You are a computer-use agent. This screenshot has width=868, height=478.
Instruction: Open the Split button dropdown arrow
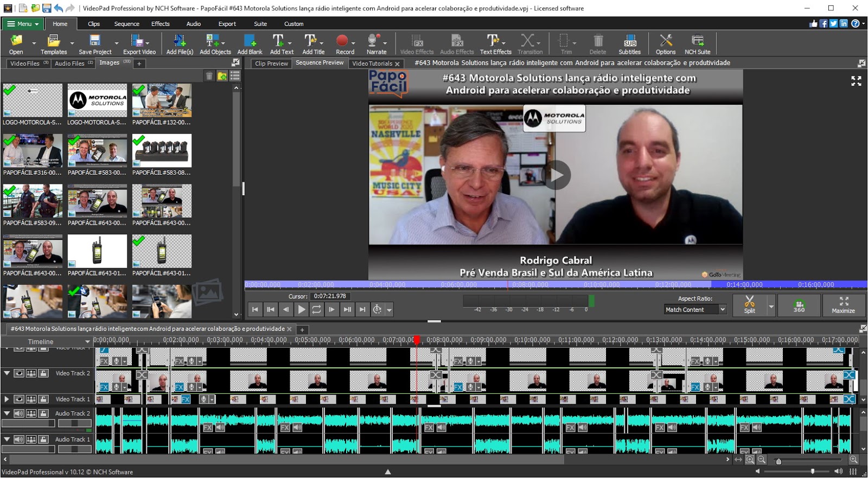pyautogui.click(x=771, y=305)
